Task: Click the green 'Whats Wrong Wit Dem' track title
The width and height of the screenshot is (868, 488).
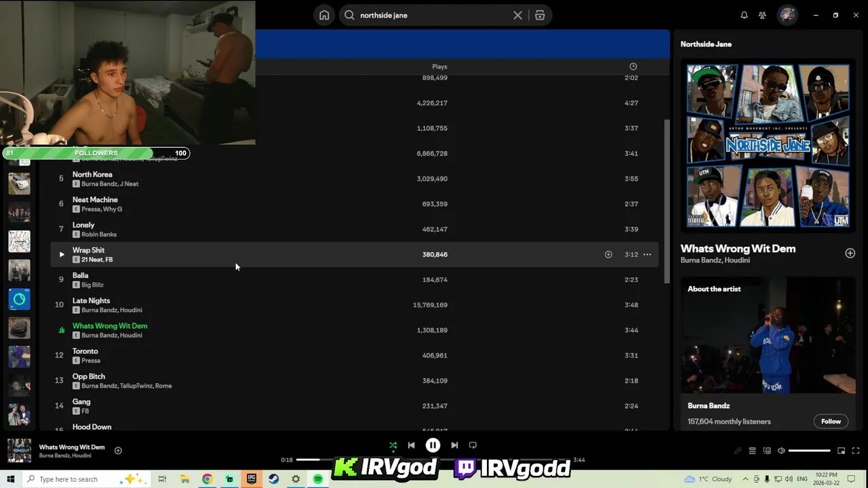Action: (x=110, y=326)
